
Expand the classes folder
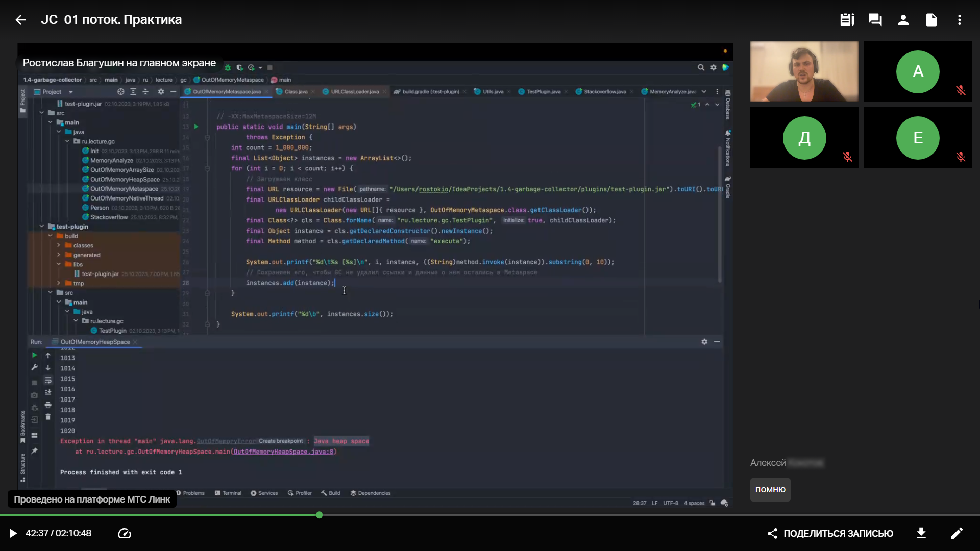point(59,245)
